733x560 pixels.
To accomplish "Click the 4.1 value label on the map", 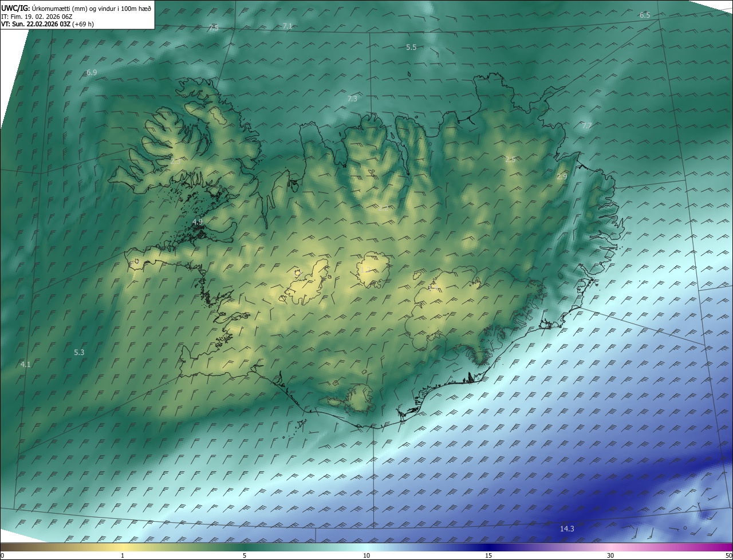I will [x=25, y=364].
